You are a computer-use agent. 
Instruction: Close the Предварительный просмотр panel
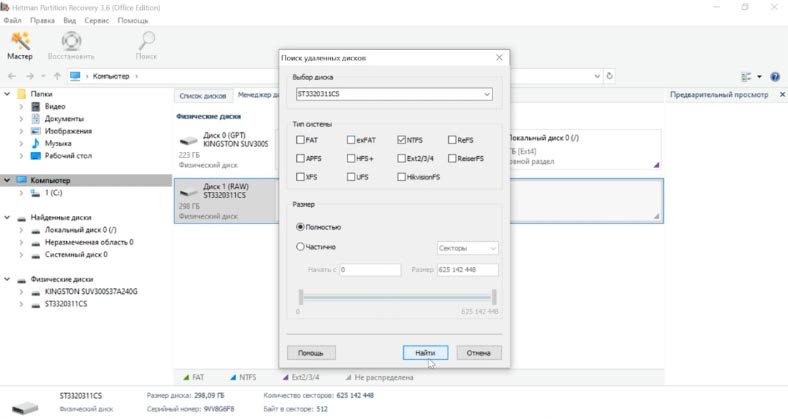tap(782, 94)
